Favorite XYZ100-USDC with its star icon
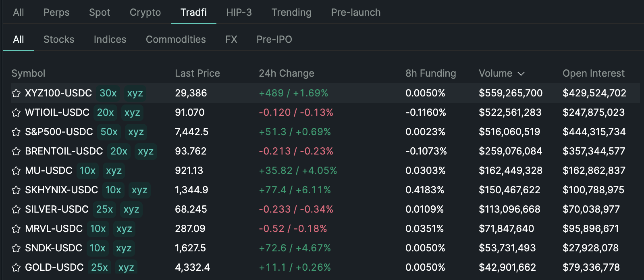The height and width of the screenshot is (280, 644). pyautogui.click(x=16, y=93)
